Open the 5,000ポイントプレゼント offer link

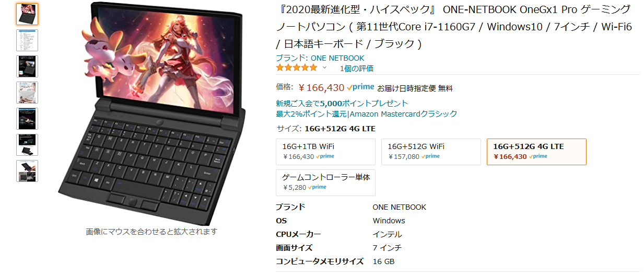coord(342,104)
